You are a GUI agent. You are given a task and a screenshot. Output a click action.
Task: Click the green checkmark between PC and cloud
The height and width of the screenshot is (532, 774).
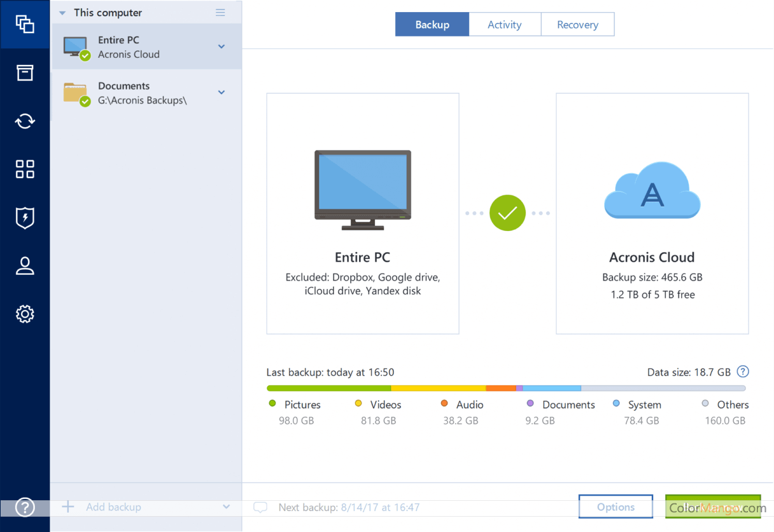click(507, 213)
